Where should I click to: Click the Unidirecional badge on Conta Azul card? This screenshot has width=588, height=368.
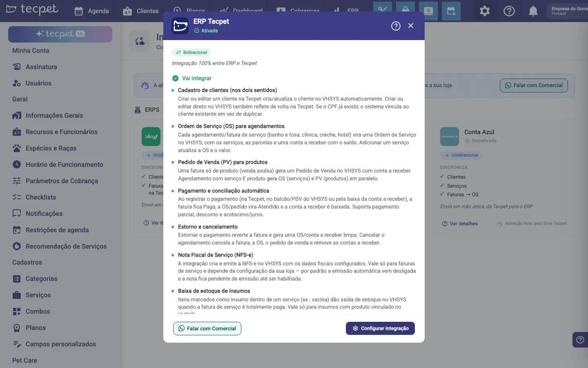pyautogui.click(x=461, y=155)
